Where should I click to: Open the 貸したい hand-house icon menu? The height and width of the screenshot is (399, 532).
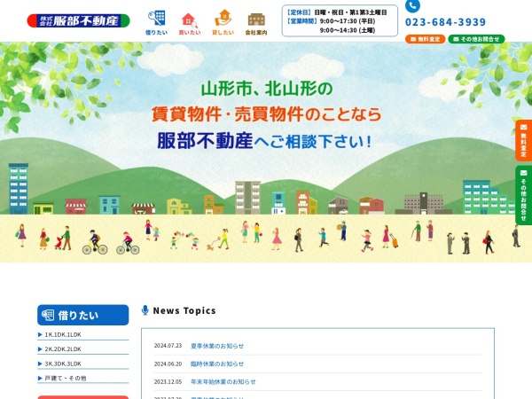tap(223, 23)
